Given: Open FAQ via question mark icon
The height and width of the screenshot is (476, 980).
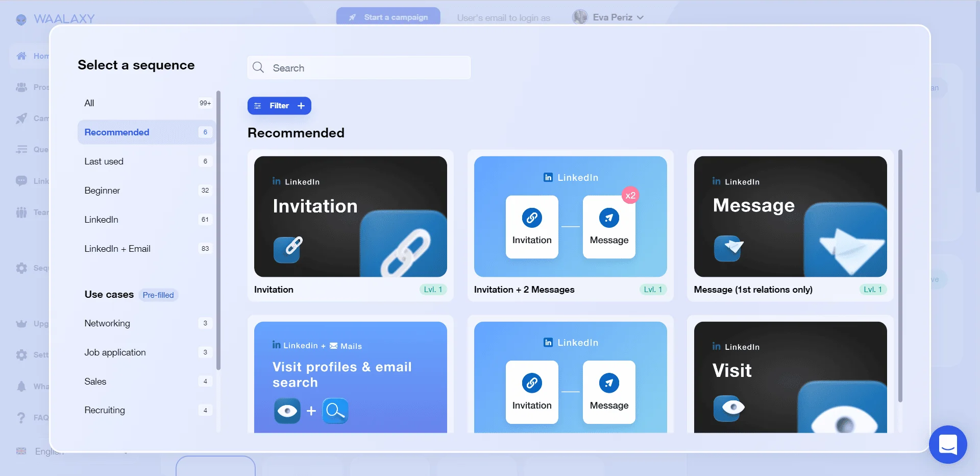Looking at the screenshot, I should click(x=21, y=418).
